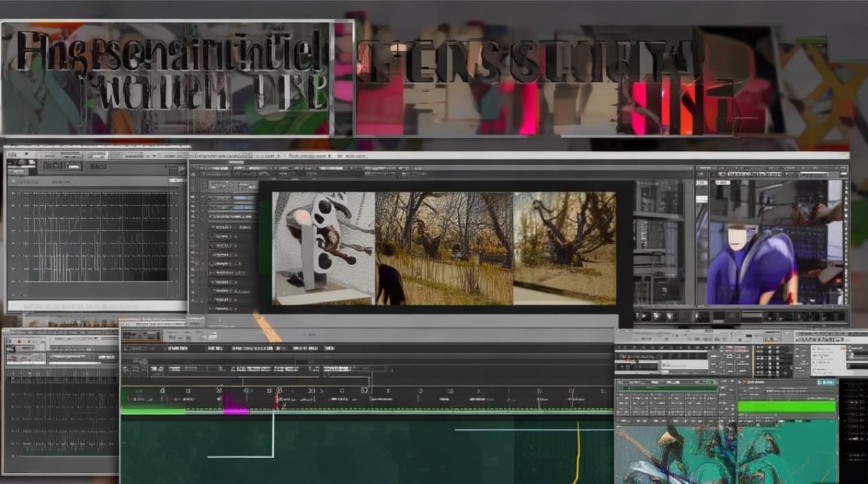
Task: Open the teal artwork preview at bottom right
Action: [x=726, y=453]
